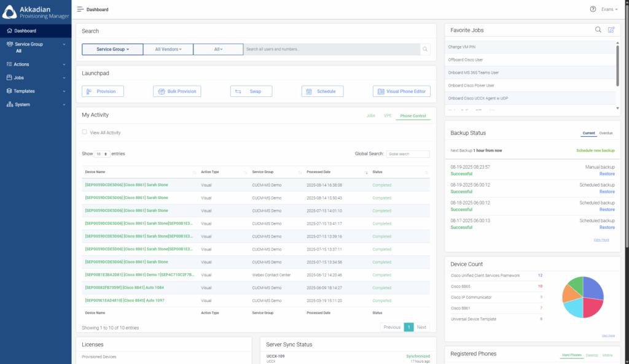This screenshot has width=629, height=364.
Task: Go to the Previous activity page
Action: (x=392, y=327)
